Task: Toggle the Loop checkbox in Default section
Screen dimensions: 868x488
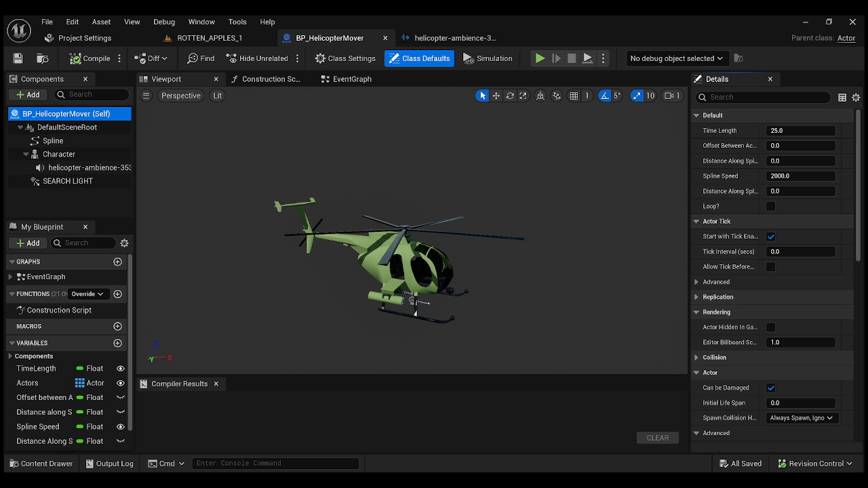Action: pos(771,206)
